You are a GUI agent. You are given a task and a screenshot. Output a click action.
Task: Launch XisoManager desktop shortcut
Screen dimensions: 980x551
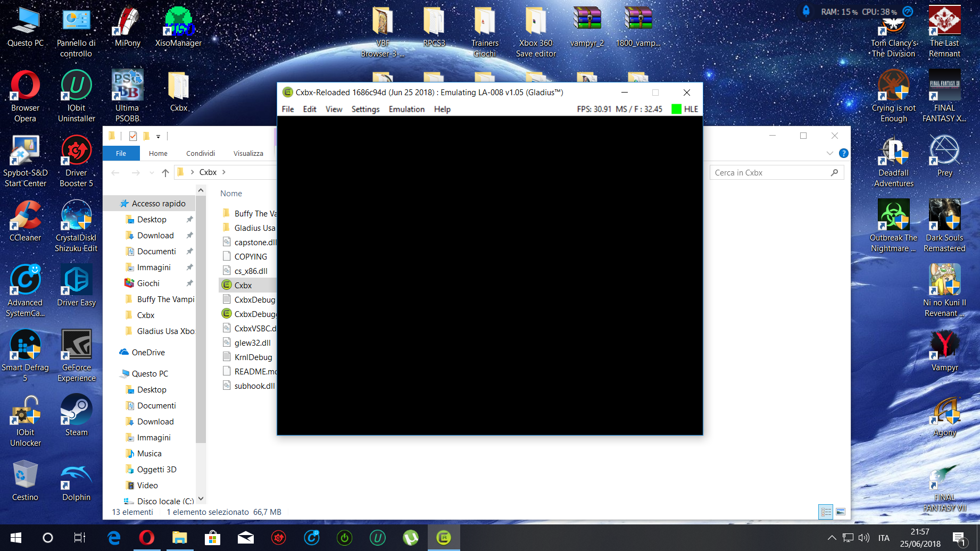pos(178,27)
